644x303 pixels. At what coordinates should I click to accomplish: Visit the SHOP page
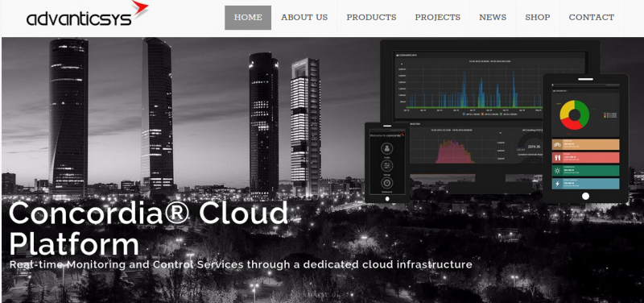point(538,18)
